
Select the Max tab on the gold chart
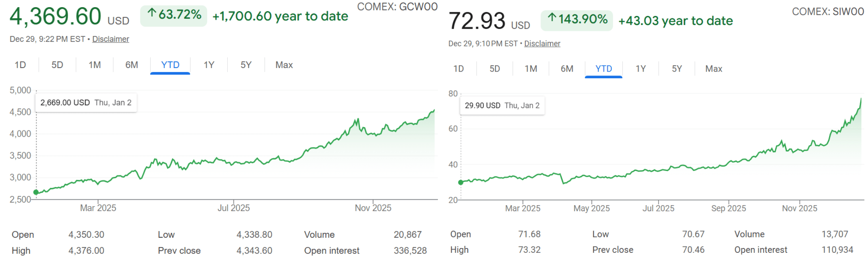pyautogui.click(x=284, y=65)
